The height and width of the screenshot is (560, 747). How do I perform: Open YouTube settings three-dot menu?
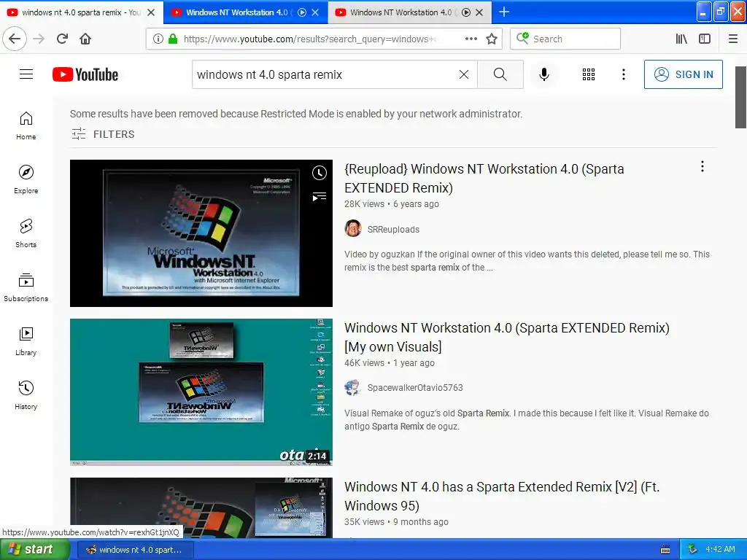(x=623, y=74)
